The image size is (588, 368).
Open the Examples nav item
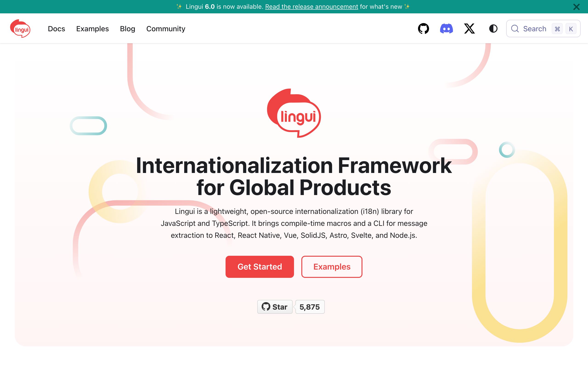[92, 29]
